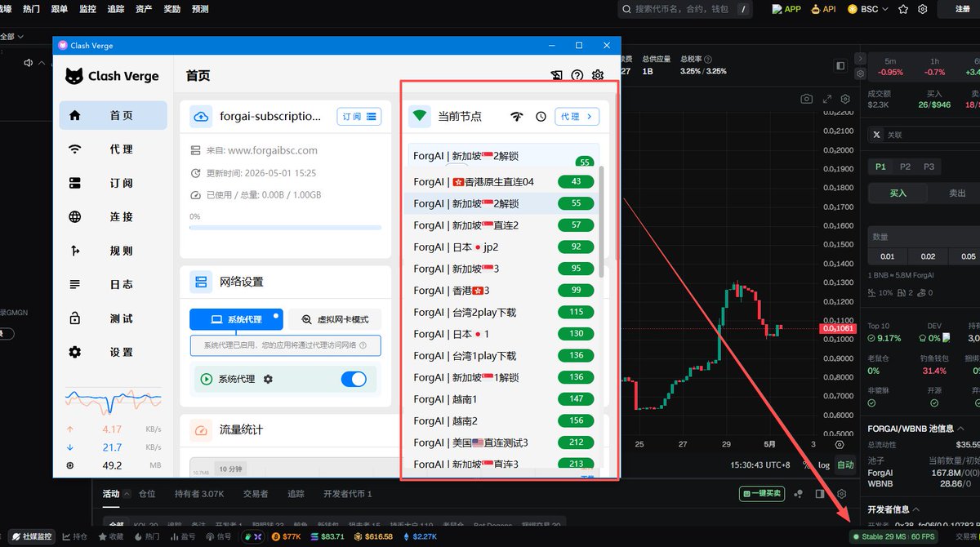
Task: Collapse the 开发者信息 section
Action: 916,509
